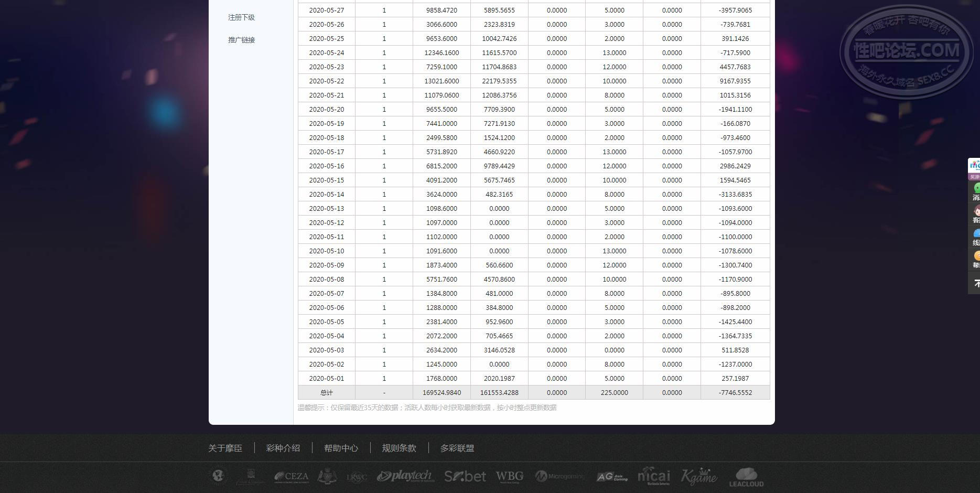Click the value -1364.7335
This screenshot has height=493, width=980.
tap(735, 336)
